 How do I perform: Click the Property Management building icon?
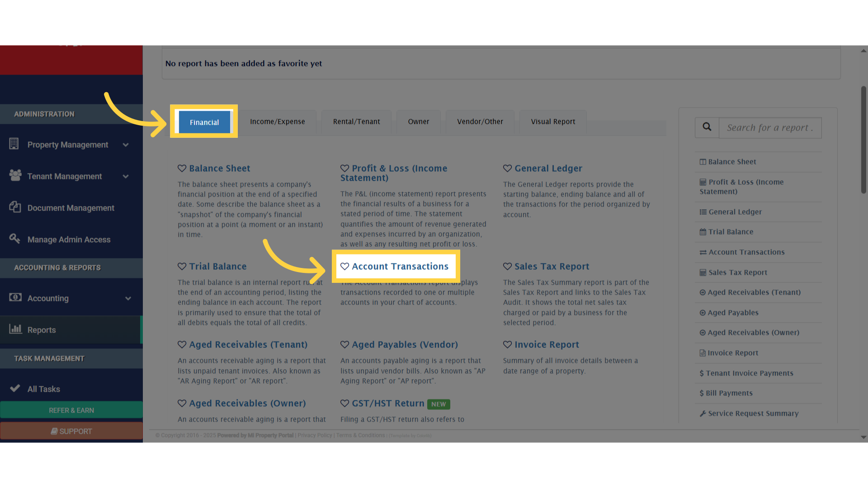point(14,144)
